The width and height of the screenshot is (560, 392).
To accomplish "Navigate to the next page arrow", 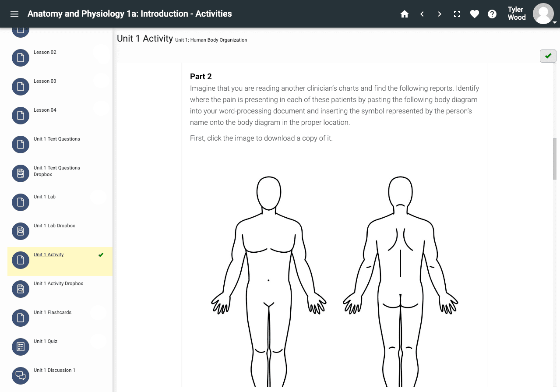I will pos(440,14).
